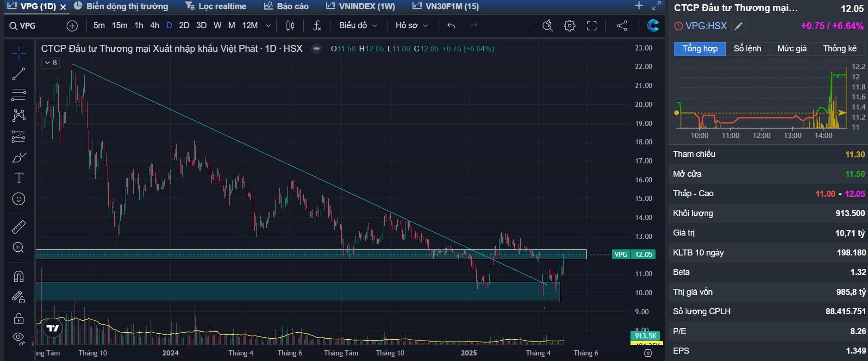The height and width of the screenshot is (361, 868).
Task: Click the TradingView logo on the chart
Action: pyautogui.click(x=53, y=328)
